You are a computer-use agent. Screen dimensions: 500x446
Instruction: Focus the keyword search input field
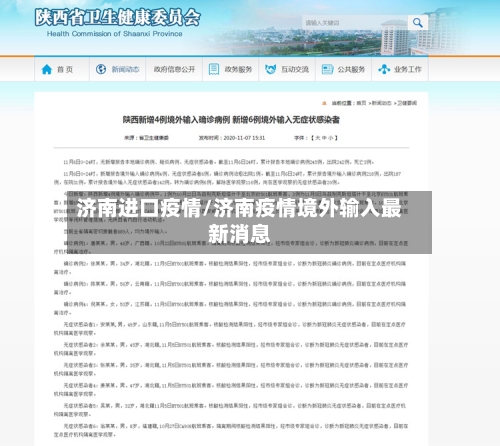(355, 23)
